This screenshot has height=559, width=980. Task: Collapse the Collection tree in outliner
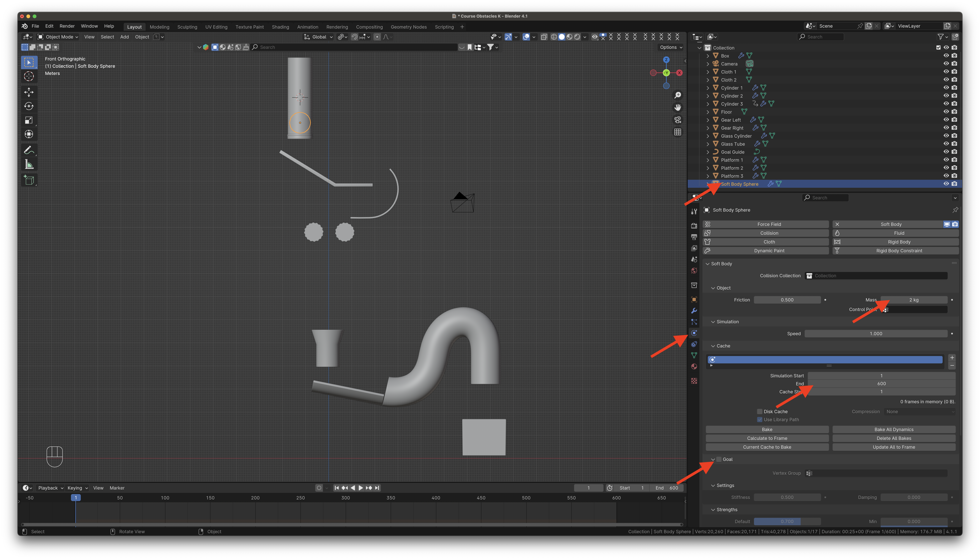[699, 48]
